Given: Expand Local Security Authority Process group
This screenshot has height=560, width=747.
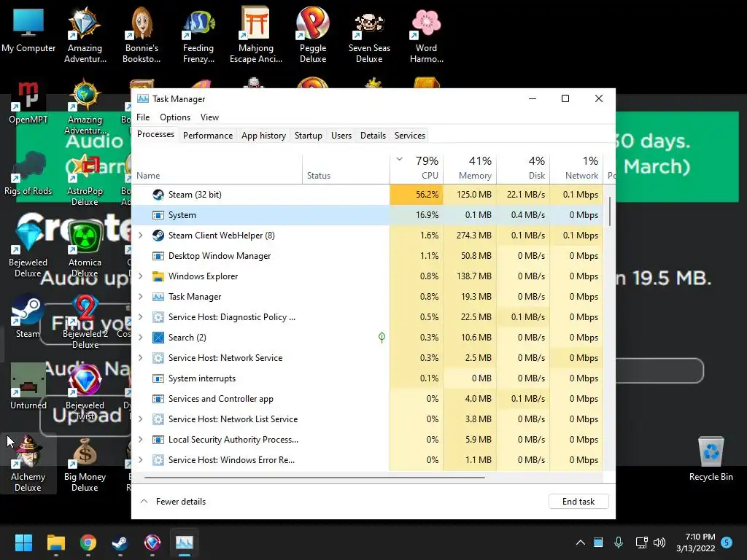Looking at the screenshot, I should tap(141, 440).
